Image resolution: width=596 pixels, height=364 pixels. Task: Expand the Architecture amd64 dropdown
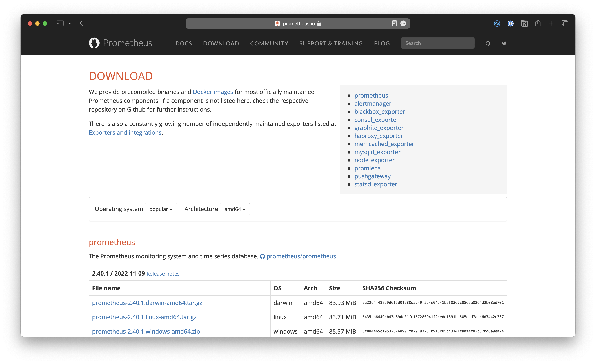234,209
